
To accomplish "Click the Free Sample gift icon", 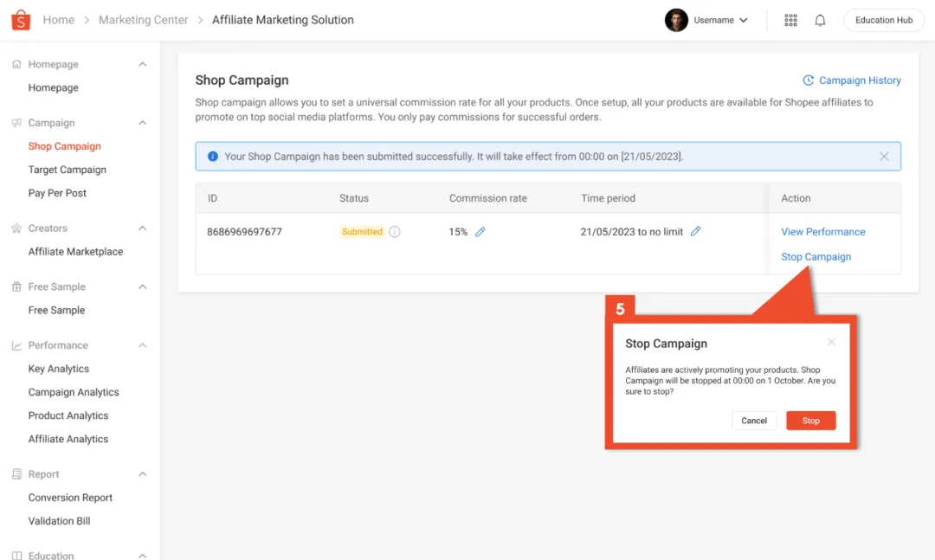I will (16, 286).
